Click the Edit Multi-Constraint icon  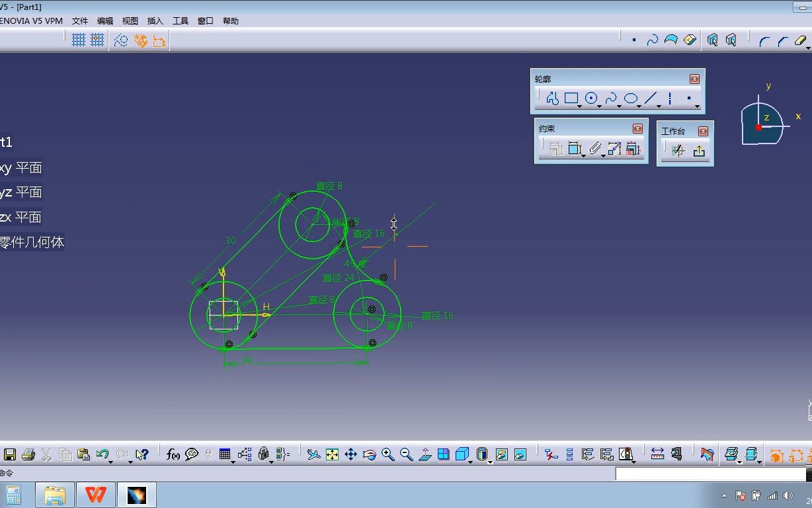(633, 149)
